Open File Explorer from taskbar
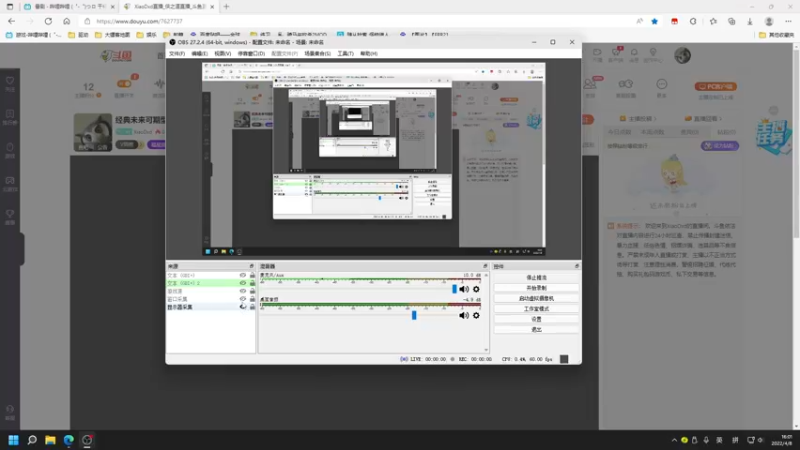The image size is (800, 450). (x=50, y=440)
